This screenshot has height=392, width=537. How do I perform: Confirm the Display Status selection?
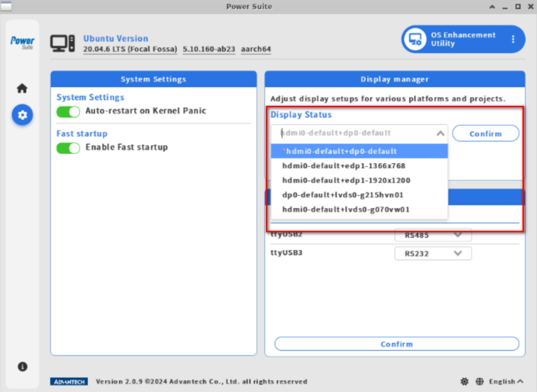click(485, 133)
